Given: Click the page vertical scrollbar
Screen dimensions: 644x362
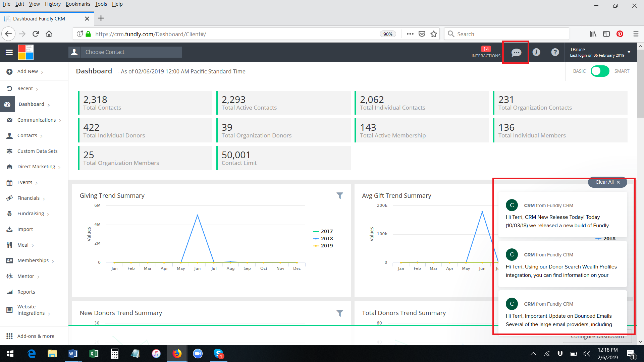Looking at the screenshot, I should click(640, 84).
